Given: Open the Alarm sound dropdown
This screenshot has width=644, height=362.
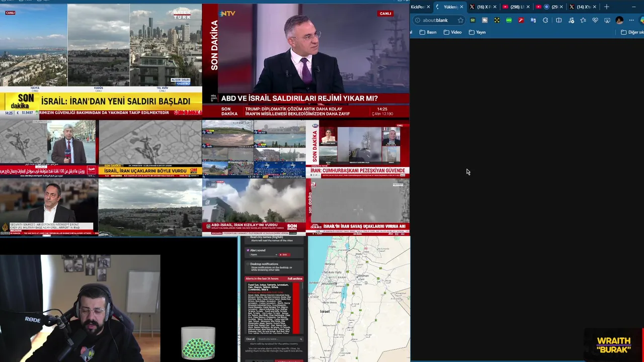Looking at the screenshot, I should click(264, 254).
